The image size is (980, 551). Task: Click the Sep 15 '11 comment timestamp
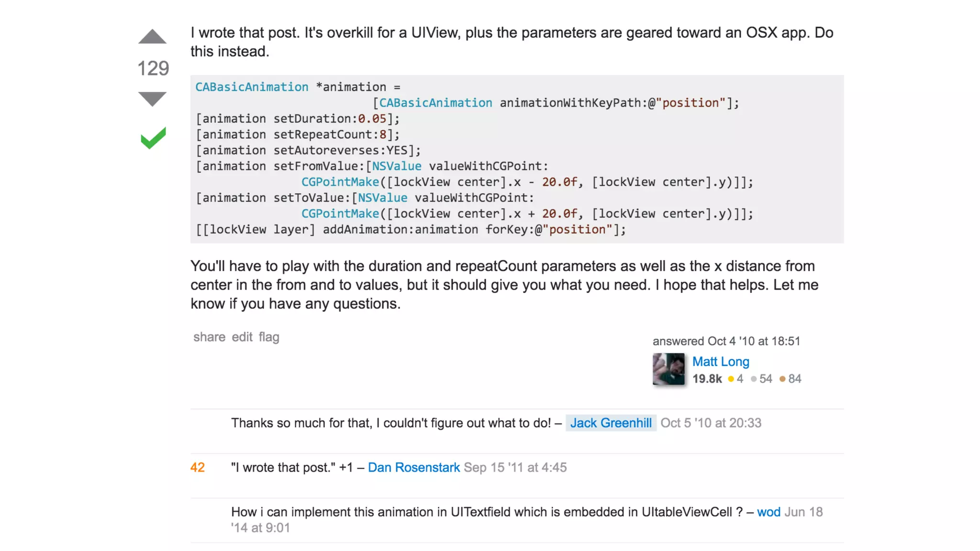(515, 467)
